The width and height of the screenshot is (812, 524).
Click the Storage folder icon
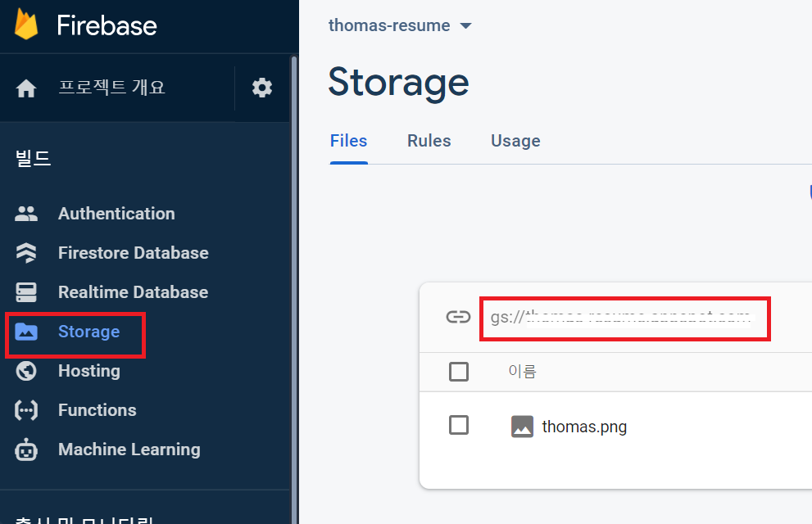26,332
